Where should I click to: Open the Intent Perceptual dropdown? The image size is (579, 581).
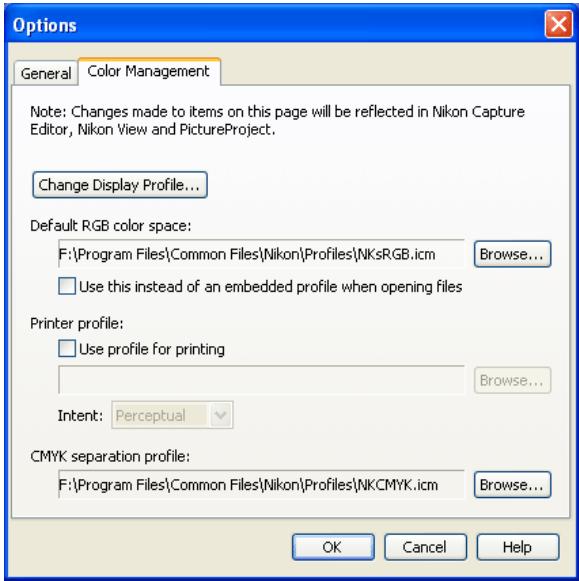[172, 415]
